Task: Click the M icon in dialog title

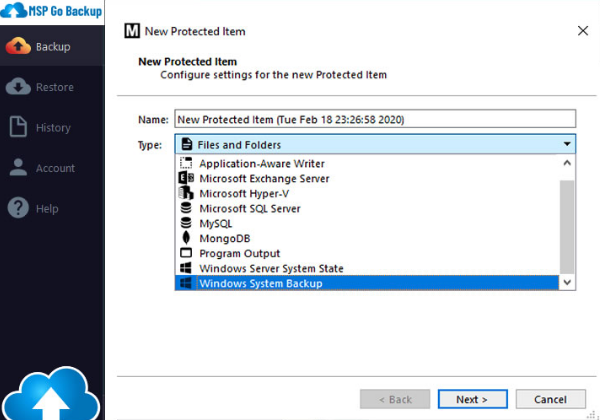Action: point(132,31)
